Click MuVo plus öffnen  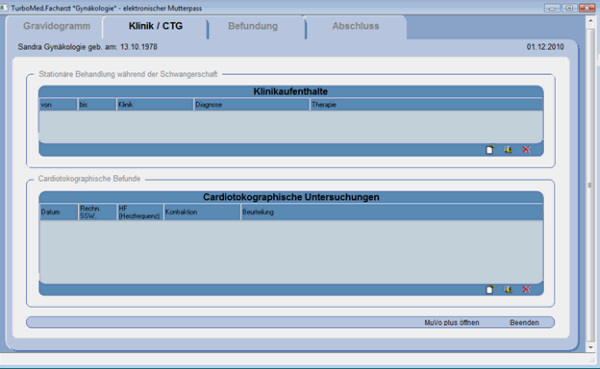(452, 323)
